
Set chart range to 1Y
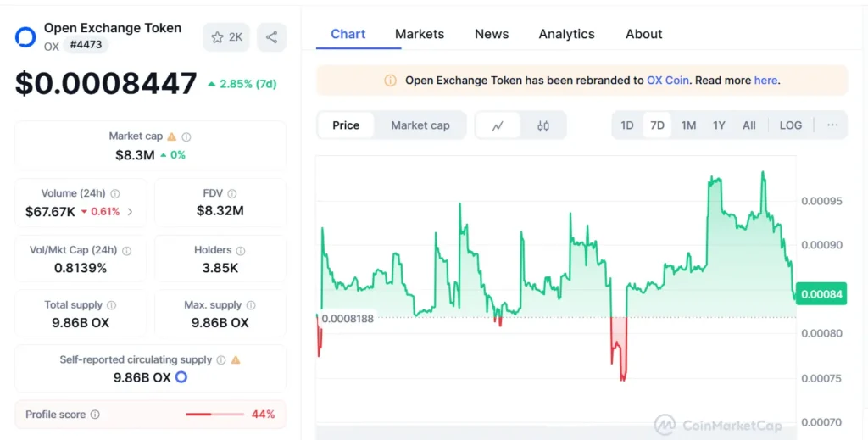[x=719, y=125]
